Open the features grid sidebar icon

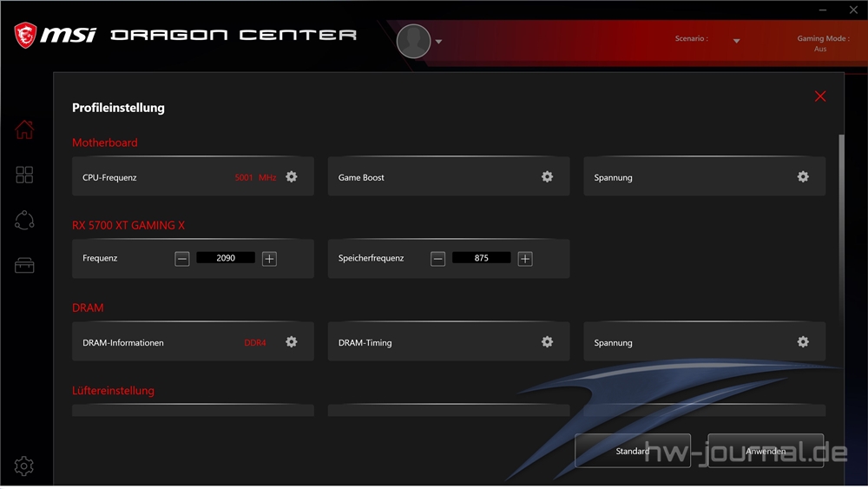[x=24, y=175]
